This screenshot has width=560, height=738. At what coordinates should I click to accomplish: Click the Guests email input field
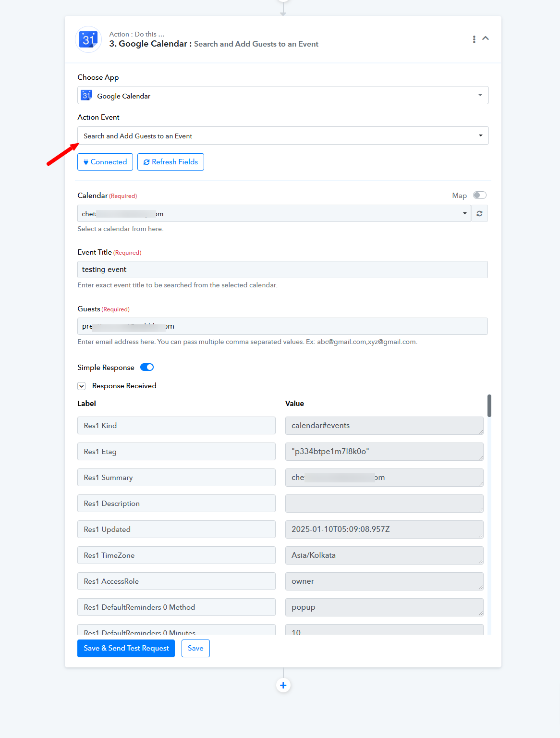tap(282, 326)
